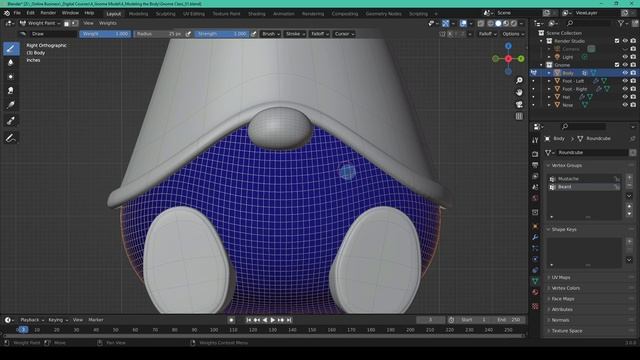Switch to the Sculpting workspace tab

pyautogui.click(x=165, y=13)
